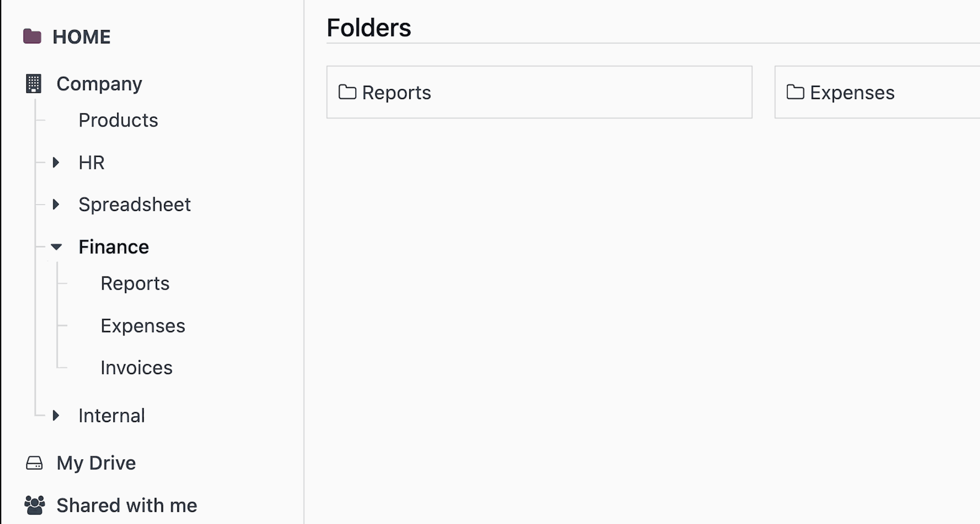
Task: Click the Shared with me people icon
Action: pos(34,505)
